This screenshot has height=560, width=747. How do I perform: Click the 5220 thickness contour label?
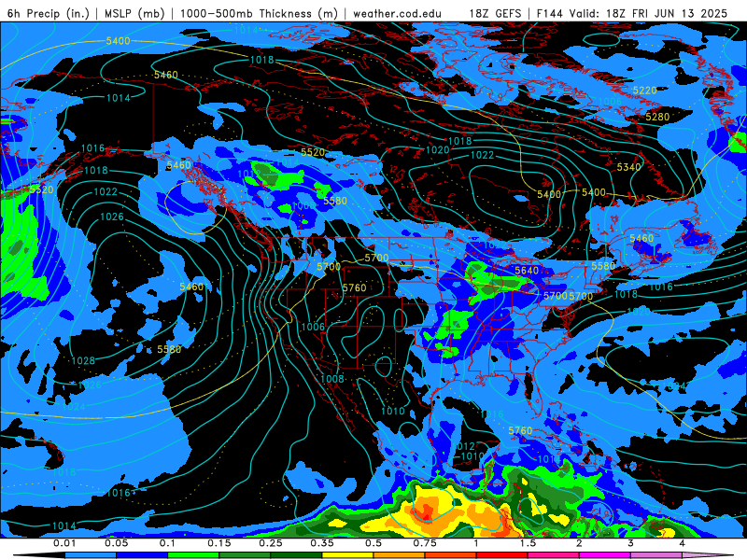[644, 90]
